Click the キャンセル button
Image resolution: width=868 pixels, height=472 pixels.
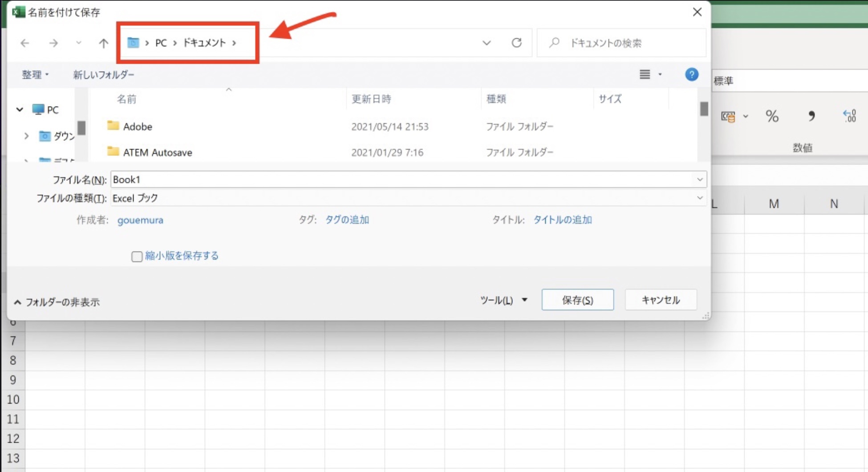coord(661,300)
